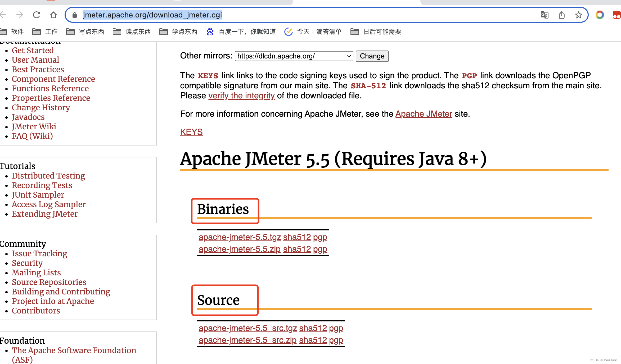Click the share page icon
This screenshot has height=364, width=621.
pyautogui.click(x=562, y=15)
